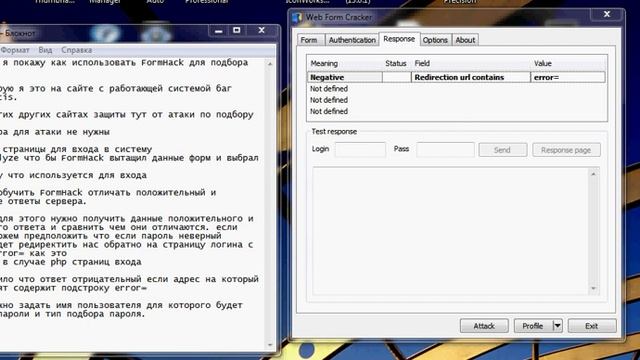Click the Send button in Test response

(x=502, y=150)
